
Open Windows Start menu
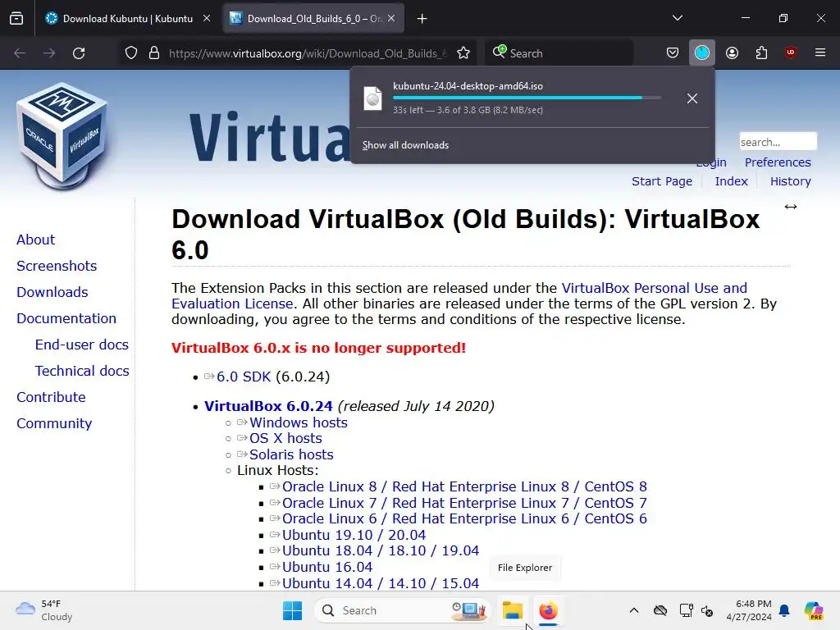tap(293, 610)
